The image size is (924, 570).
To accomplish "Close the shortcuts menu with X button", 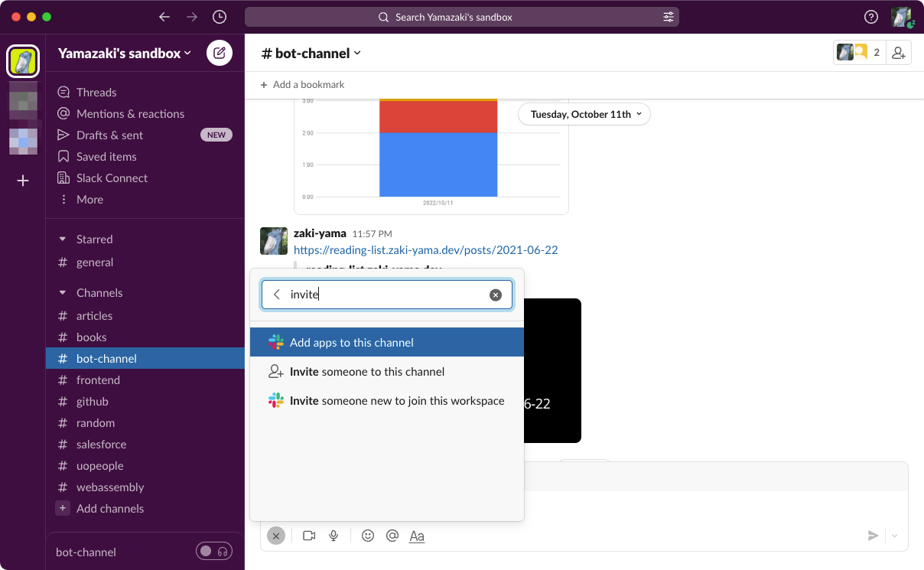I will 276,536.
